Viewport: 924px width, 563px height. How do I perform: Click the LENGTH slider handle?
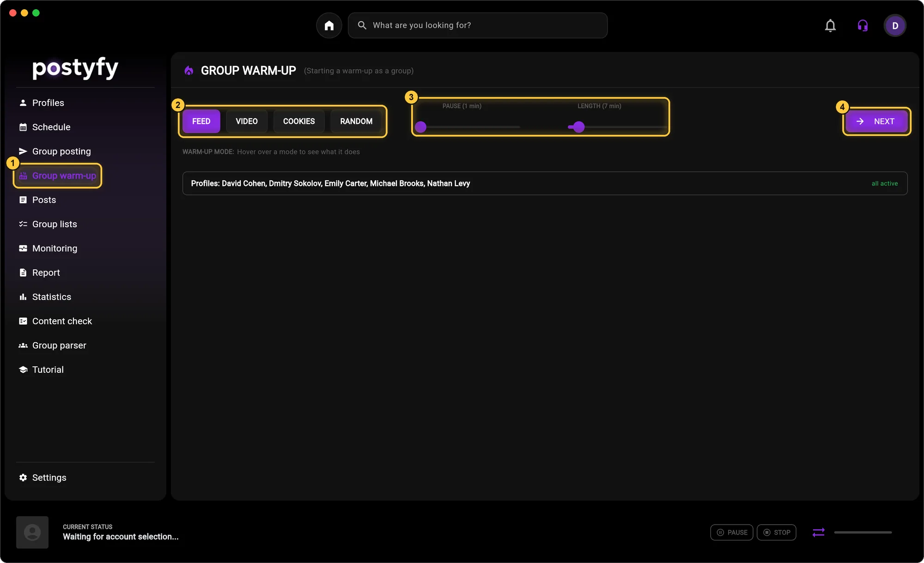coord(579,127)
